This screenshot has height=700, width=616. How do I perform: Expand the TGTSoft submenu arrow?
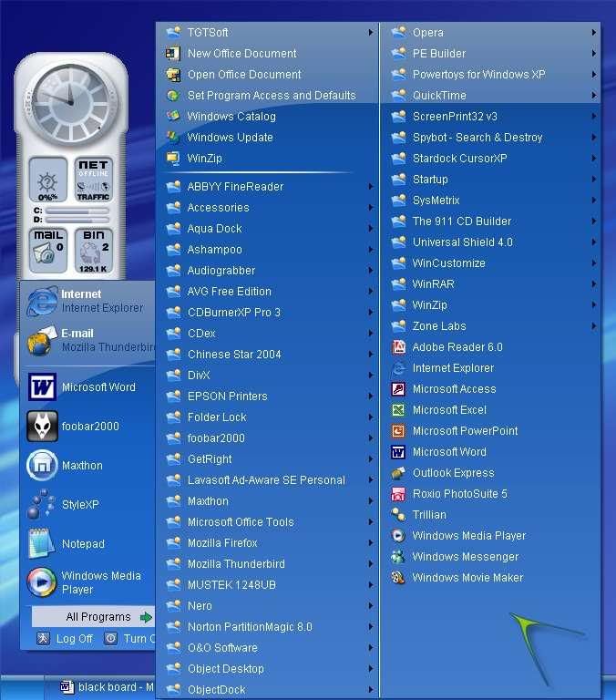[x=371, y=32]
